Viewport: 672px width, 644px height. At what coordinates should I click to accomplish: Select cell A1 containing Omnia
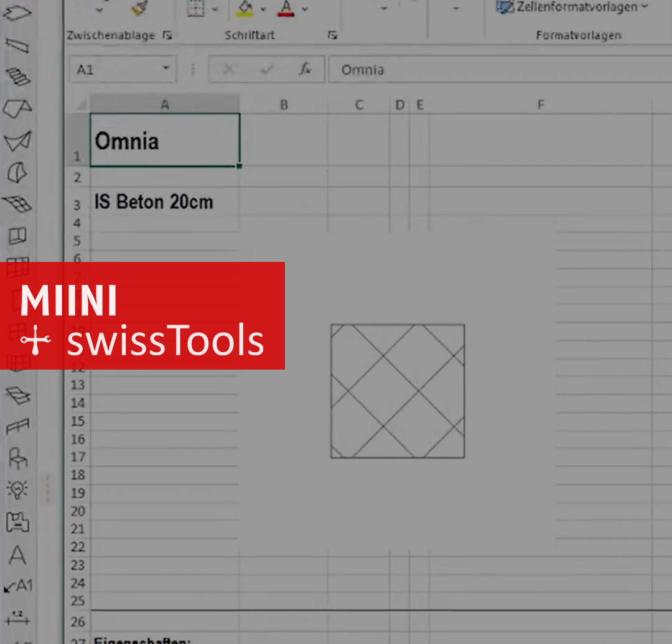click(165, 140)
